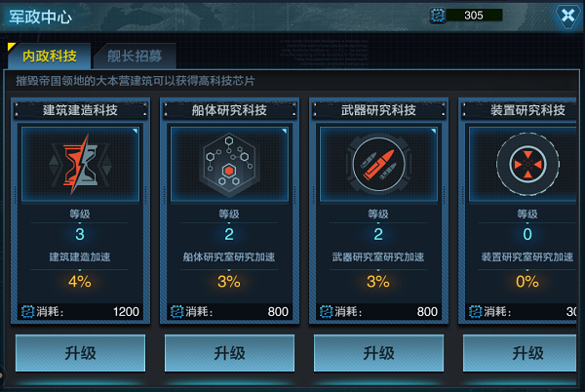Upgrade 装置研究科技 with 升级 button
The height and width of the screenshot is (392, 585).
coord(520,353)
